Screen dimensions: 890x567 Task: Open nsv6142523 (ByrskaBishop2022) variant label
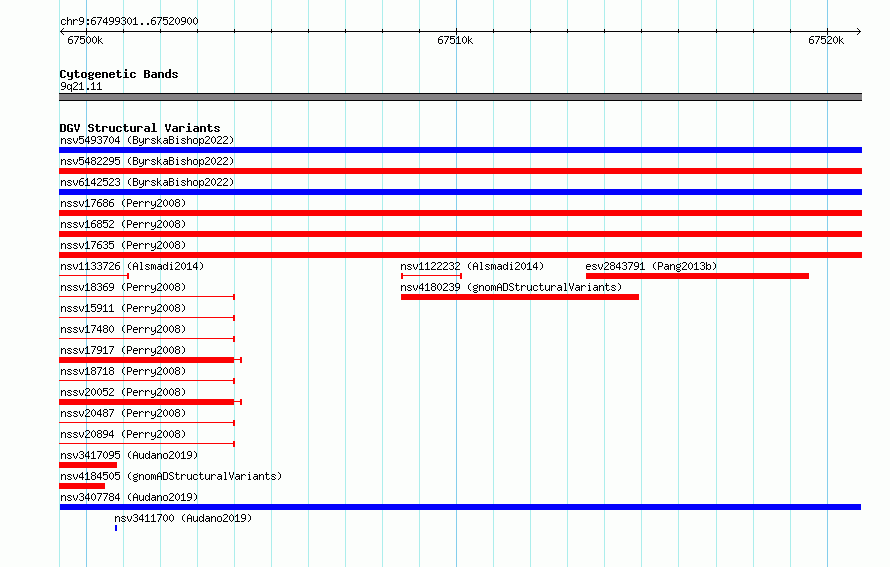tap(147, 182)
